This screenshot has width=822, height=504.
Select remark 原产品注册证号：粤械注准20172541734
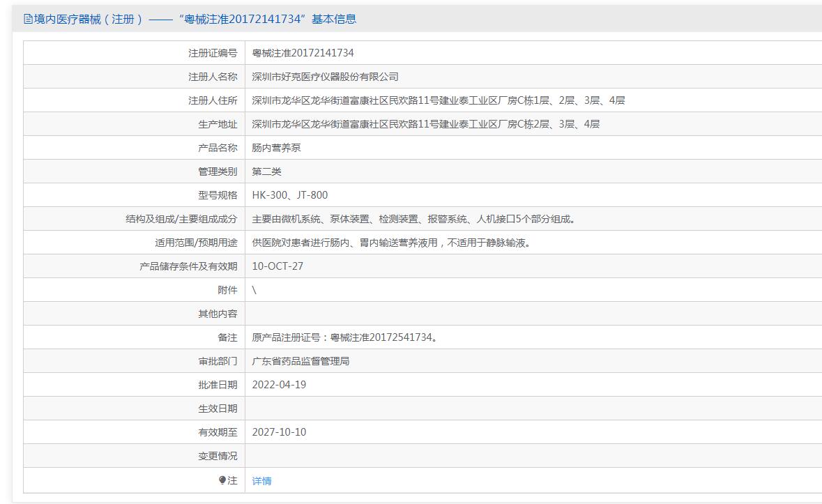click(344, 337)
